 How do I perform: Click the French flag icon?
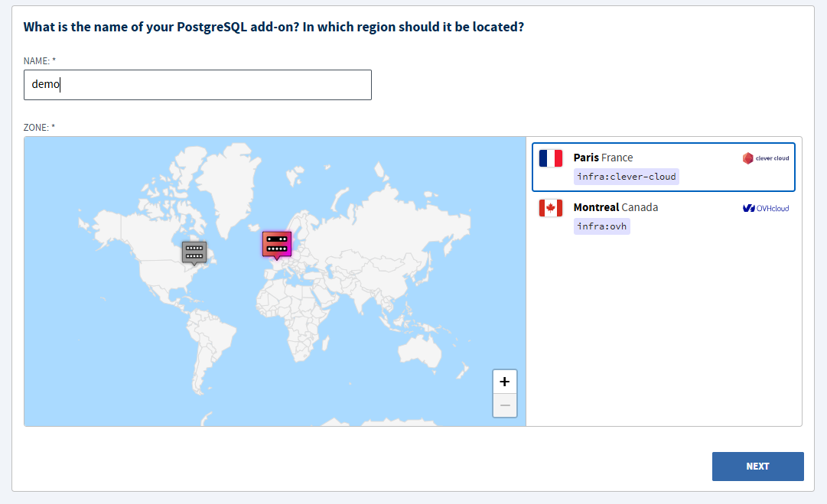point(551,158)
